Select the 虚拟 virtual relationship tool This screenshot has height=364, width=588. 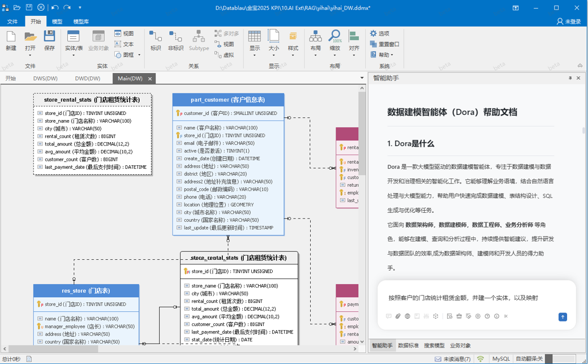pyautogui.click(x=224, y=55)
